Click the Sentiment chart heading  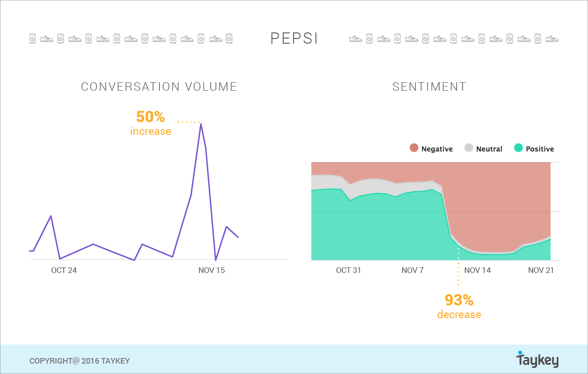pos(429,87)
